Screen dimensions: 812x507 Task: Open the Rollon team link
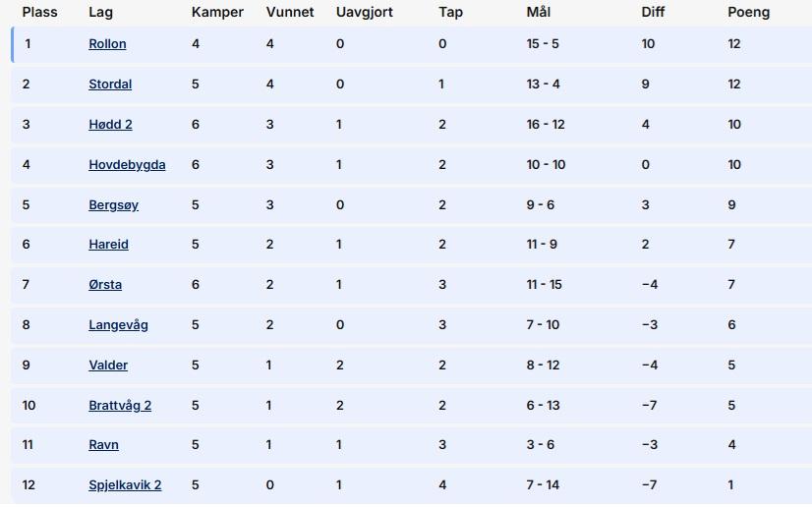coord(107,44)
